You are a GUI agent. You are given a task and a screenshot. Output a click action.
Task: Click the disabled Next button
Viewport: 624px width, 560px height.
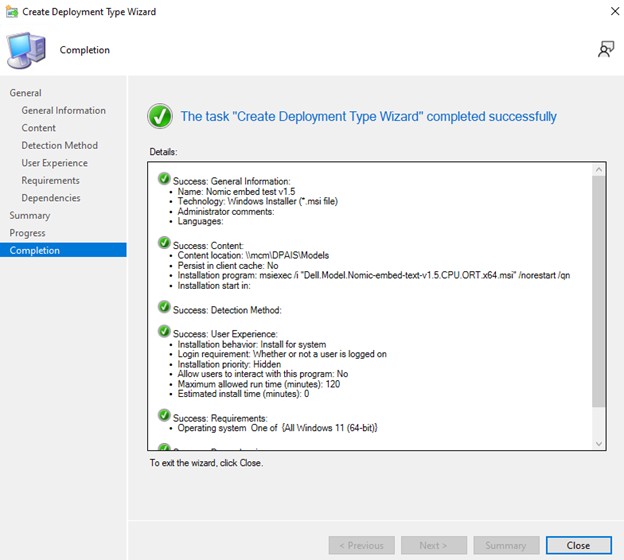(434, 545)
